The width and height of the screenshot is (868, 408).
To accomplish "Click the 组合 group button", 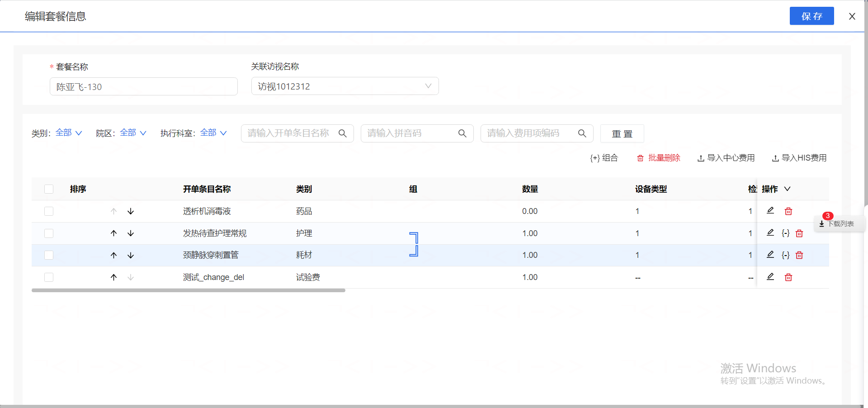I will point(604,158).
